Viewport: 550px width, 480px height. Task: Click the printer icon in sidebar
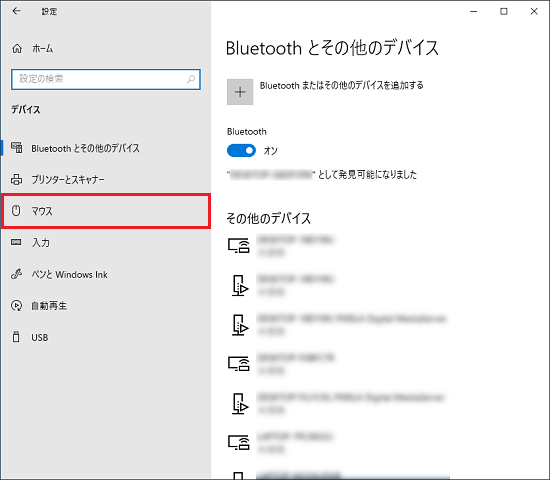[16, 179]
